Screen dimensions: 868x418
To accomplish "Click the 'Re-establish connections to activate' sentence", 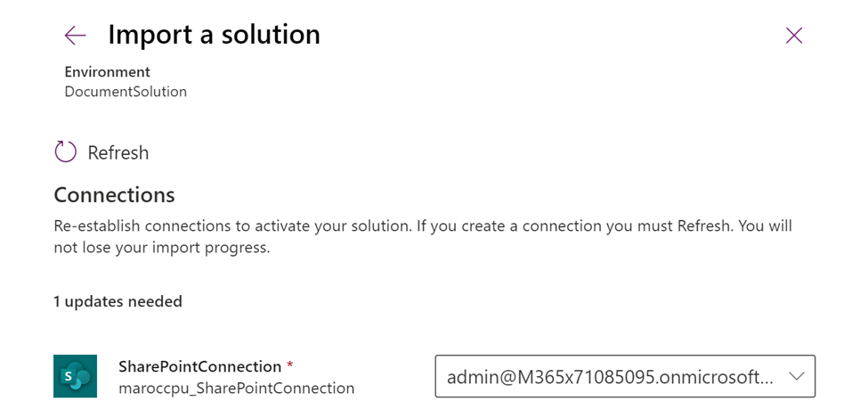I will (x=178, y=226).
